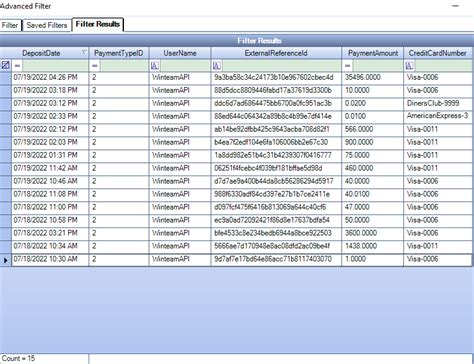This screenshot has width=474, height=364.
Task: Click payment amount 40.0100
Action: 373,194
